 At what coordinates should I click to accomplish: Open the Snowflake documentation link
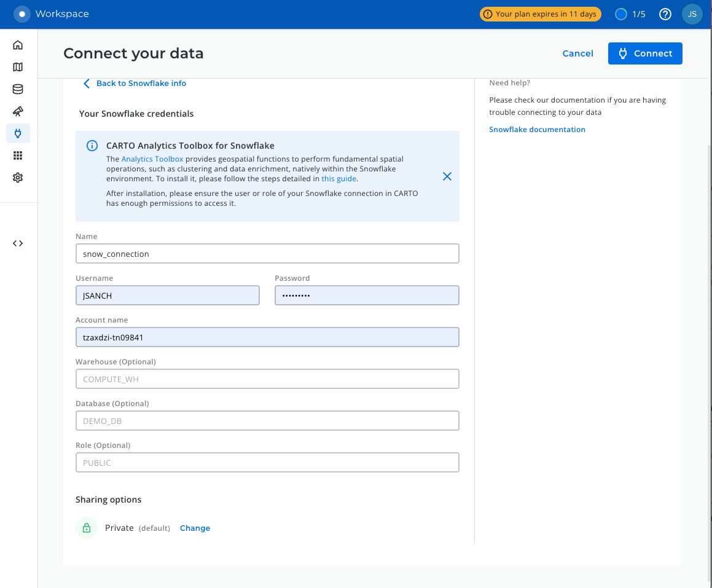tap(537, 130)
